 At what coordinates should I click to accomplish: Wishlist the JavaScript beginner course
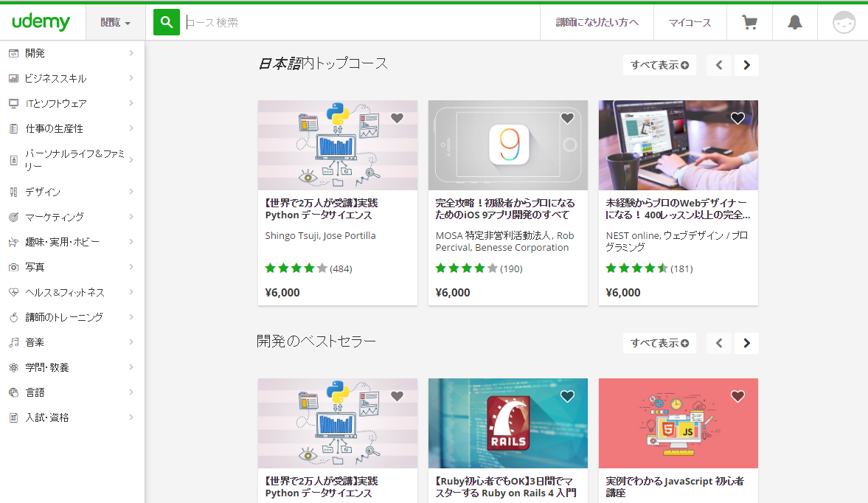tap(738, 396)
